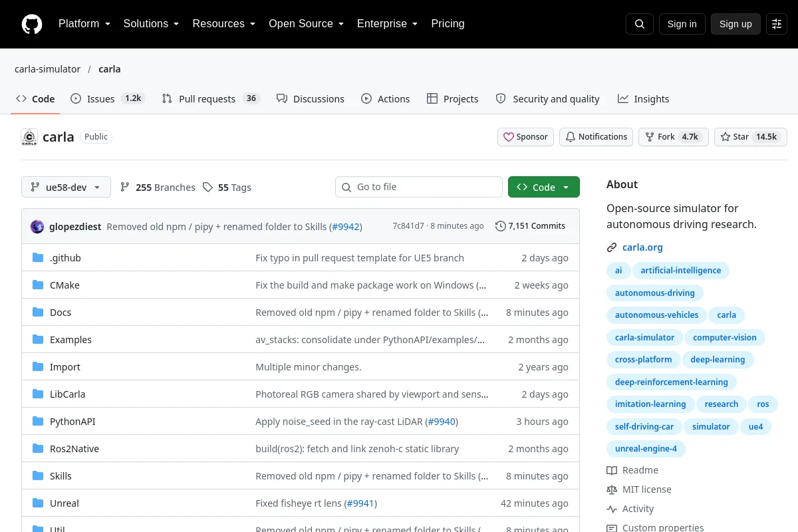Open the carla.org website link
This screenshot has width=798, height=532.
(x=642, y=247)
